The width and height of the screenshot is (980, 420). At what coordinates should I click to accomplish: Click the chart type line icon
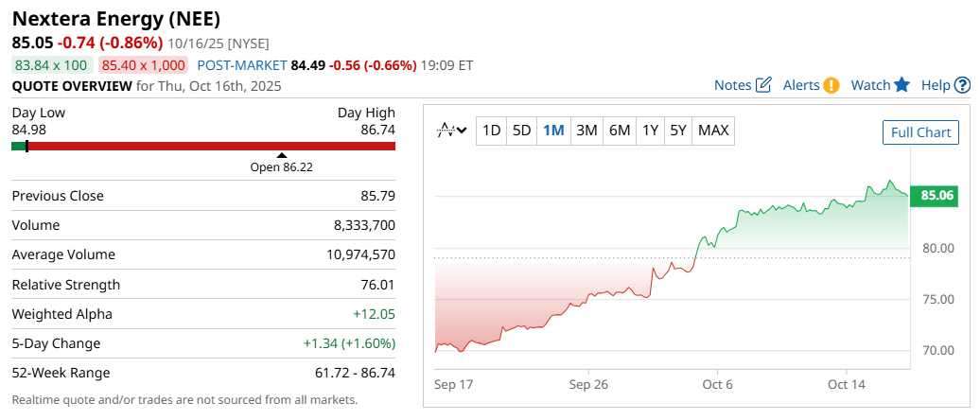tap(446, 131)
